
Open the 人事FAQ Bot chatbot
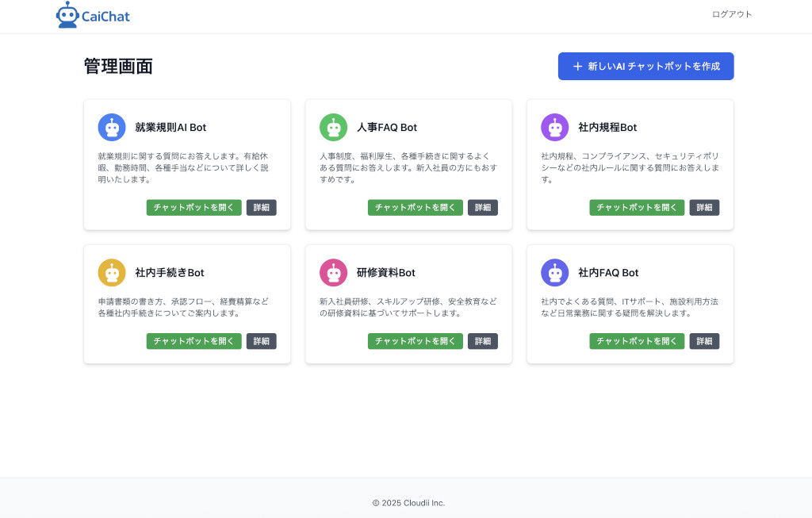(415, 208)
